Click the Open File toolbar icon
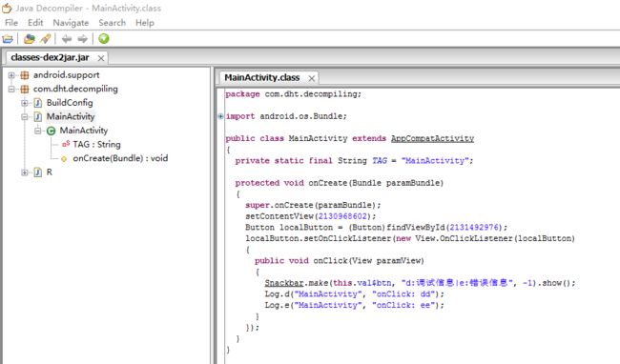The image size is (620, 364). click(x=8, y=39)
